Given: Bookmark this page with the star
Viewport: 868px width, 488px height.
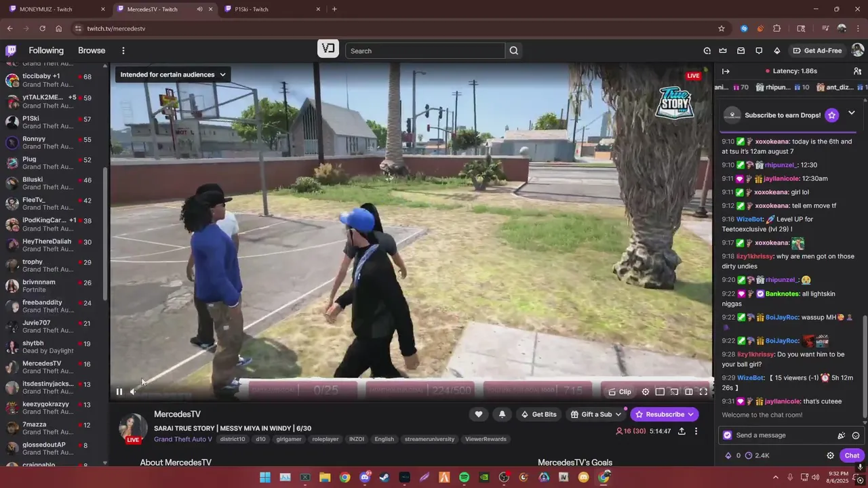Looking at the screenshot, I should pyautogui.click(x=722, y=28).
